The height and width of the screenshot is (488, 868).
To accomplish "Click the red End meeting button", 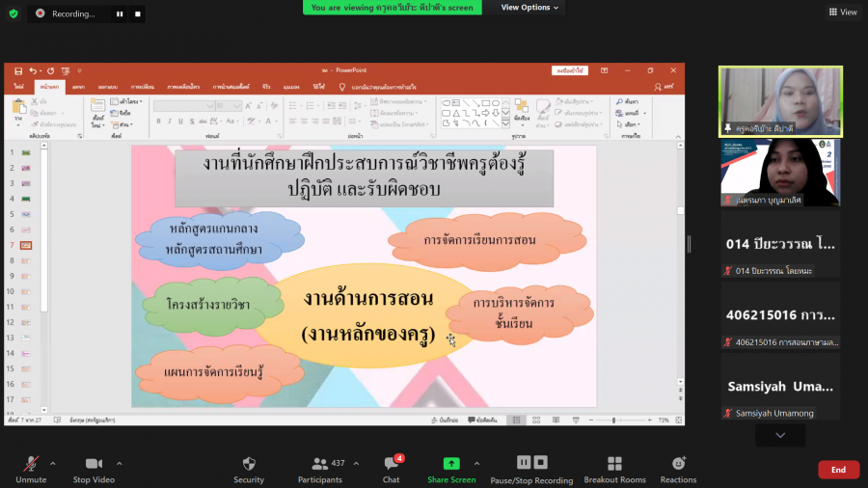I will click(838, 470).
